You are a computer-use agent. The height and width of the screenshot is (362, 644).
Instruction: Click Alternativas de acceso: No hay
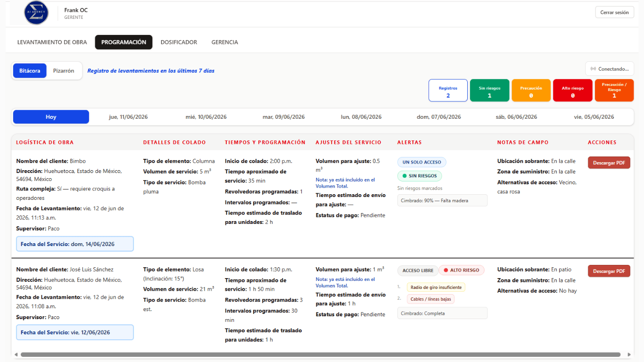pos(537,291)
